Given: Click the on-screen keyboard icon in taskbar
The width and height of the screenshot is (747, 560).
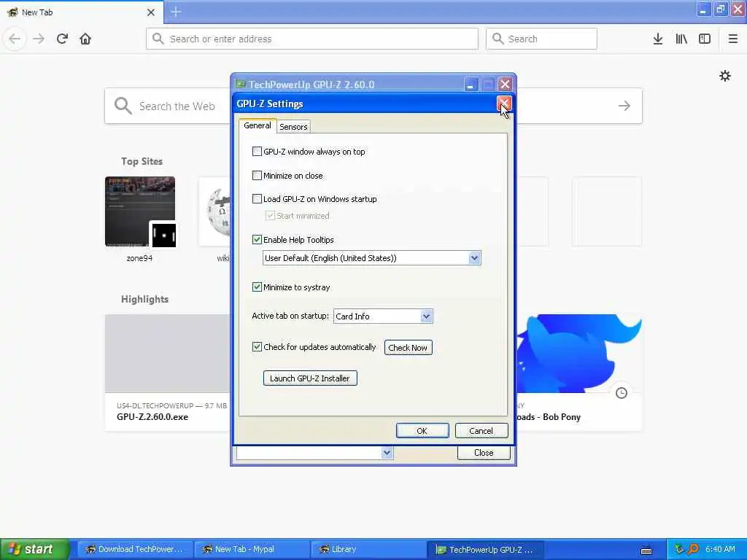Looking at the screenshot, I should [x=646, y=550].
